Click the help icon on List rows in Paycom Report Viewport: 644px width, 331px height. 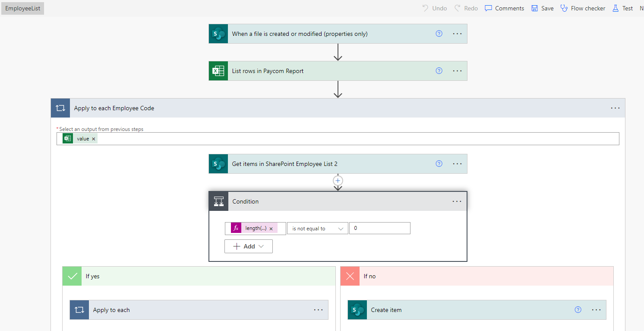coord(439,71)
